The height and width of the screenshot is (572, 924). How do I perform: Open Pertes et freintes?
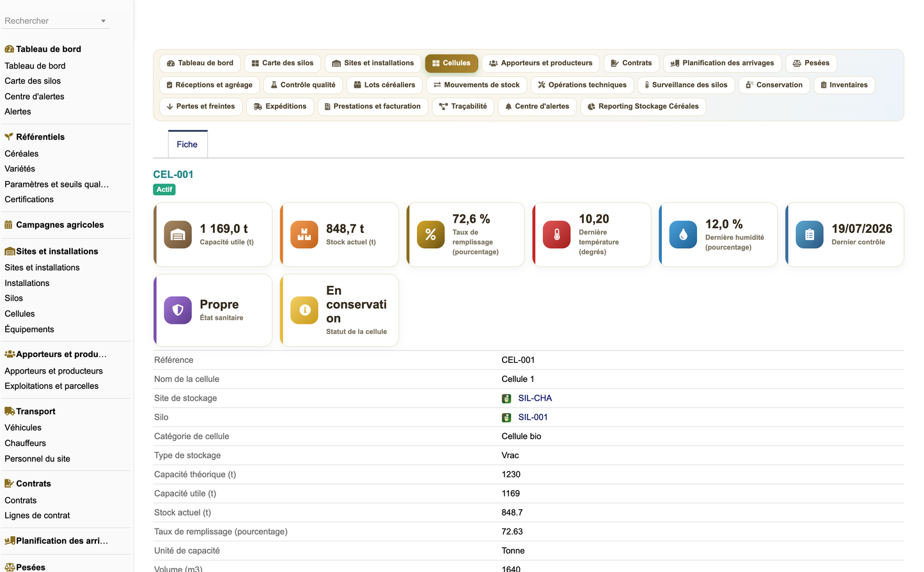(x=201, y=107)
